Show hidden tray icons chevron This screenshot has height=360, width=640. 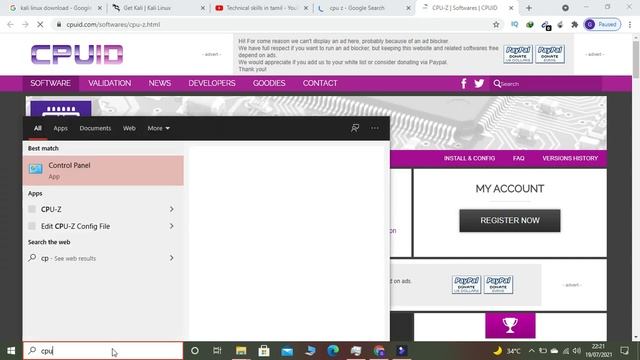531,351
